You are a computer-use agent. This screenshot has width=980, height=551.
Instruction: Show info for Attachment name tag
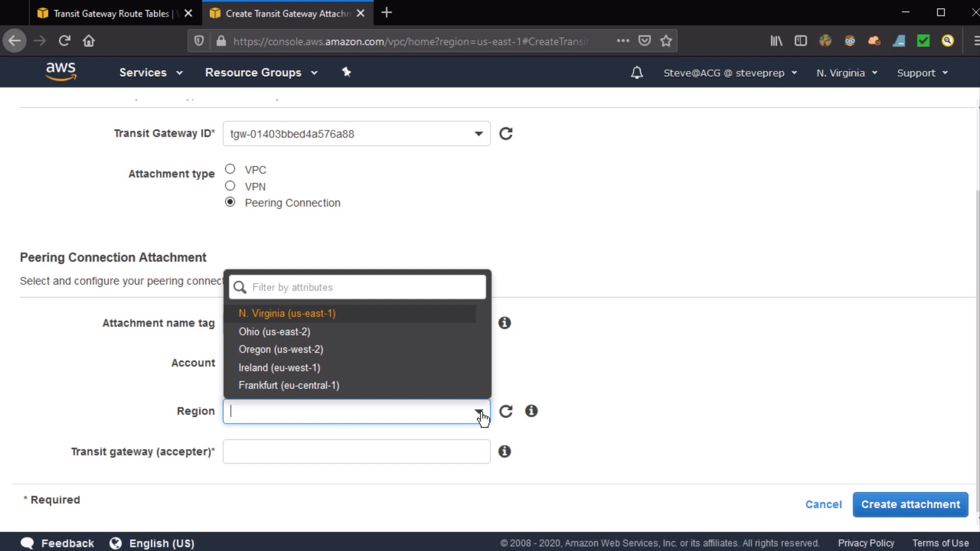pyautogui.click(x=504, y=323)
